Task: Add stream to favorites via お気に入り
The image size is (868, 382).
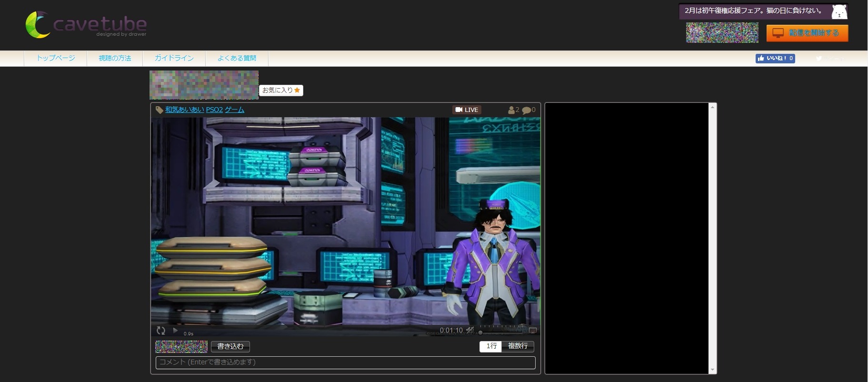Action: tap(281, 90)
